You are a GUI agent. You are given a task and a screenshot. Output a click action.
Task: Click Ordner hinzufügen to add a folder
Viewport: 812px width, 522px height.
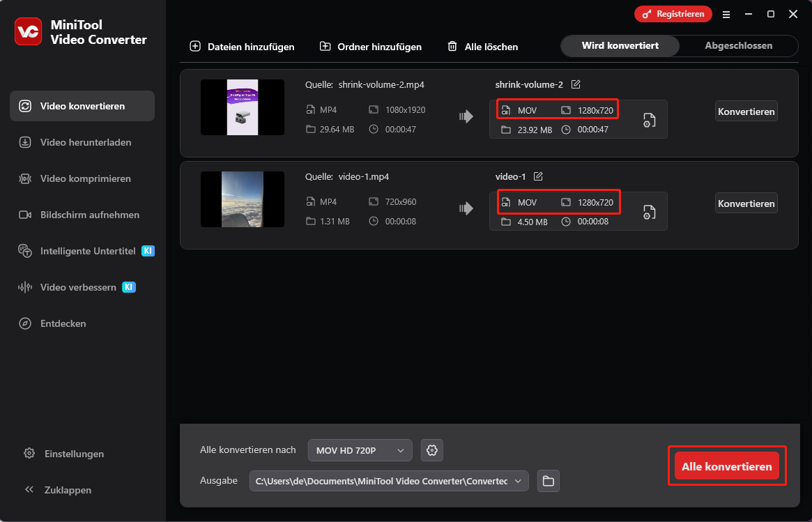pyautogui.click(x=371, y=47)
